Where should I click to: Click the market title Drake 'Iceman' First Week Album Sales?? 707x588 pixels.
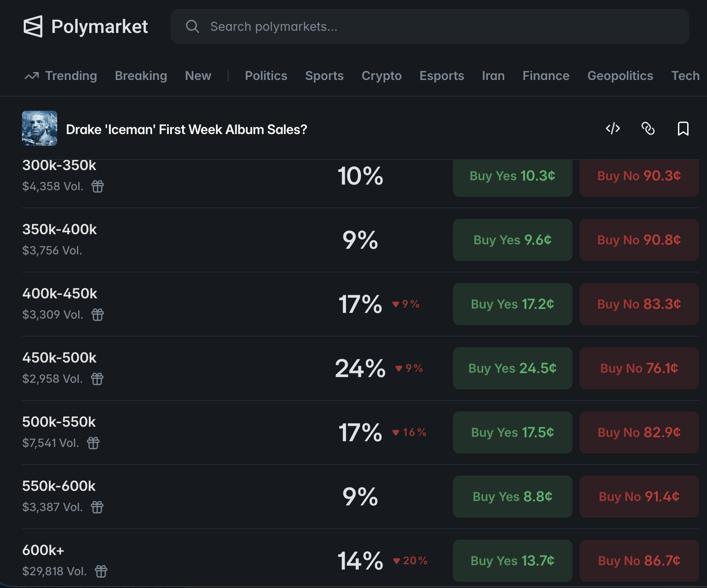(186, 129)
